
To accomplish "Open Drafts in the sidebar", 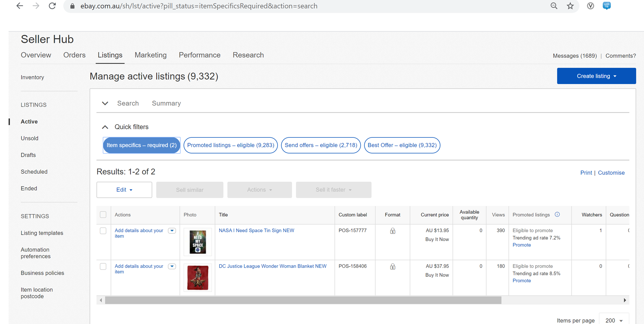I will [x=28, y=155].
